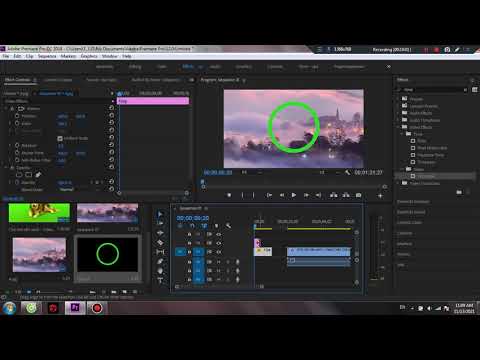Toggle the Uniform Scale checkbox
The width and height of the screenshot is (480, 360).
point(60,138)
